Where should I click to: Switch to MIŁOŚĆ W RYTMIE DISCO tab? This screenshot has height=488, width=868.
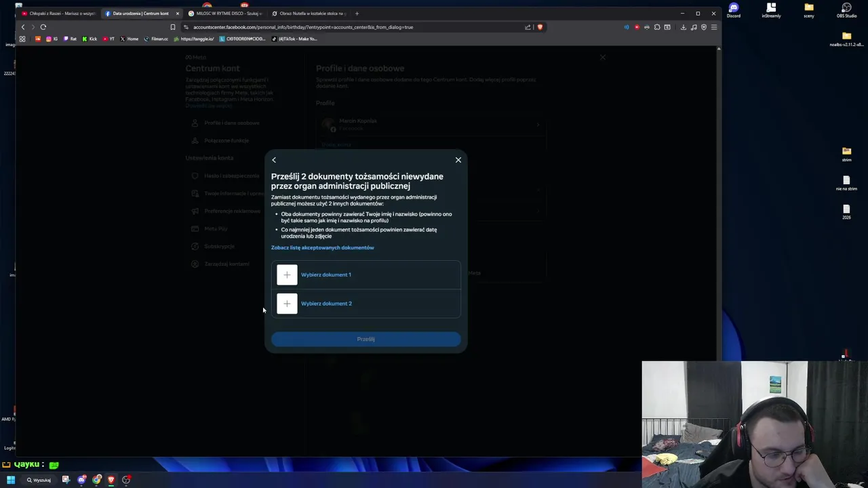[225, 14]
